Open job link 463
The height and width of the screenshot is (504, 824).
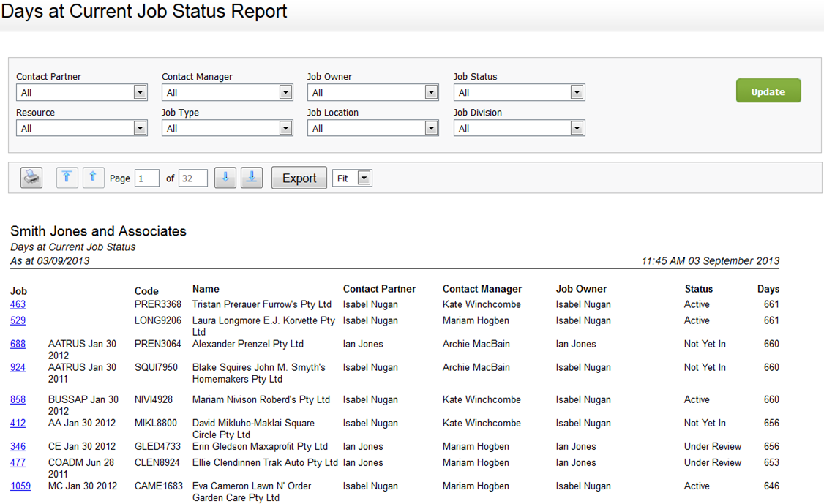pyautogui.click(x=18, y=305)
